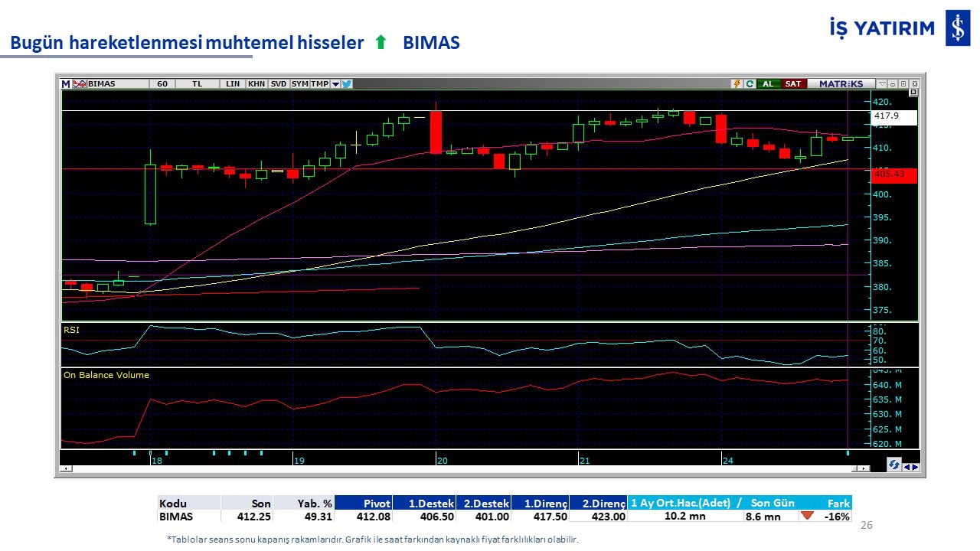Viewport: 980px width, 551px height.
Task: Click the 1.Direnç column header
Action: pyautogui.click(x=541, y=503)
